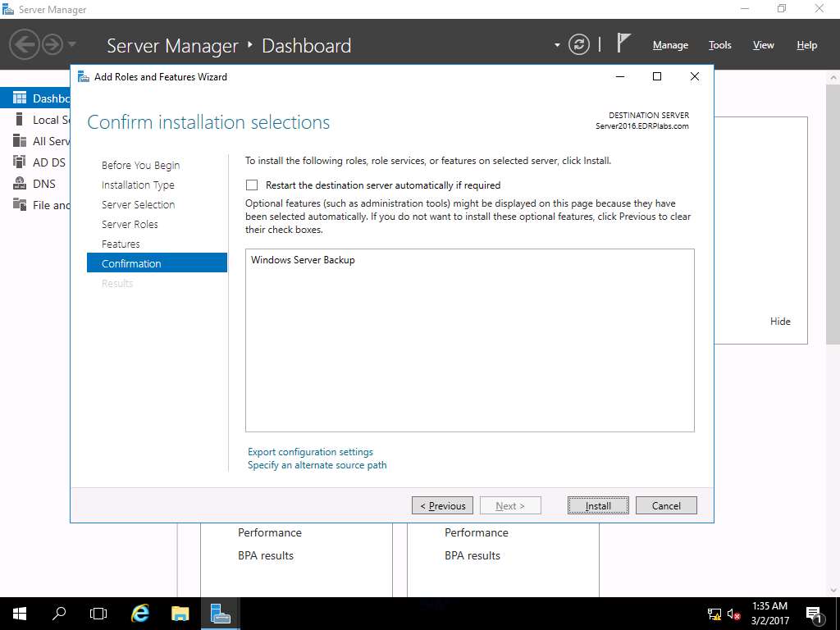Click Server Manager title bar icon
Screen dimensions: 840x630
click(8, 9)
